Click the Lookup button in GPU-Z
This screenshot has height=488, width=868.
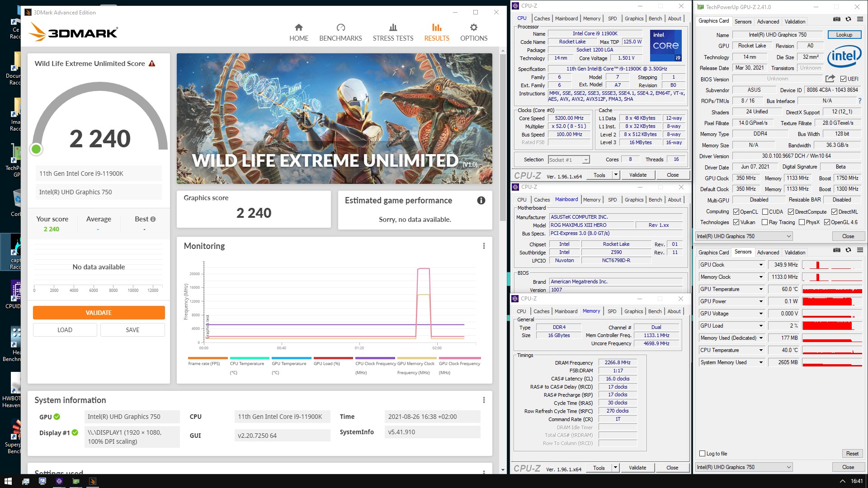[x=844, y=35]
